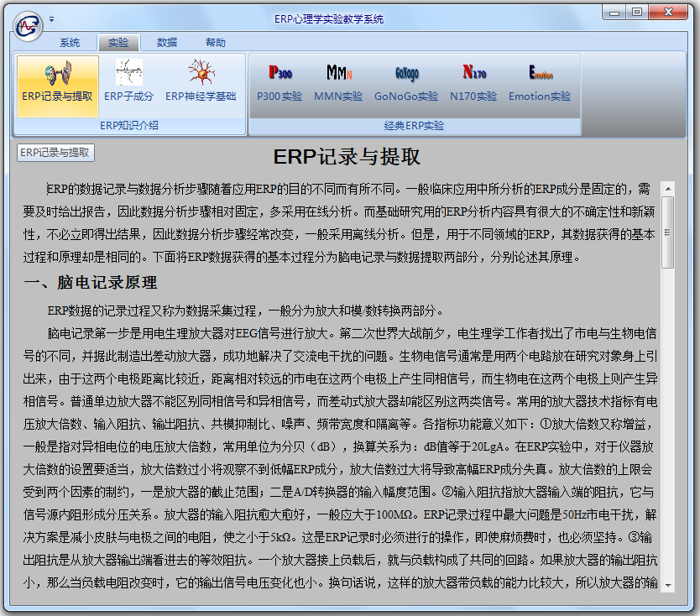The height and width of the screenshot is (616, 700).
Task: Minimize the ERP心理学实验教学系统 window
Action: pyautogui.click(x=614, y=13)
